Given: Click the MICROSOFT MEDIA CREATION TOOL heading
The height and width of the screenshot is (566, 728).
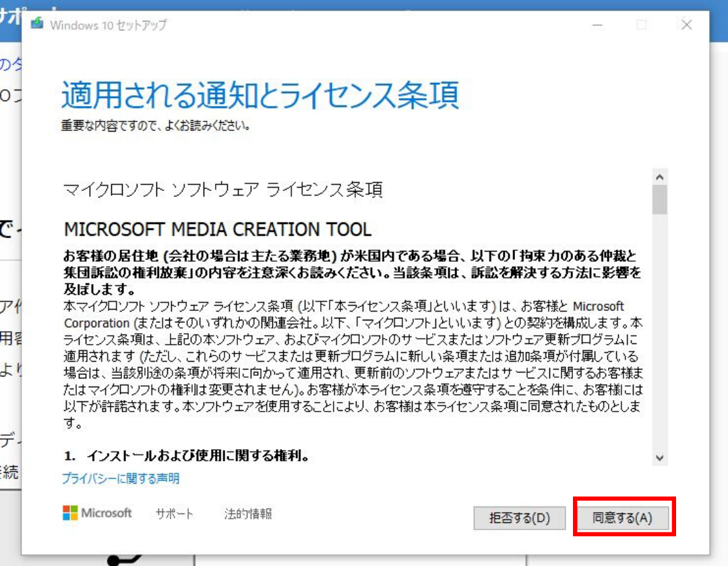Looking at the screenshot, I should 217,229.
